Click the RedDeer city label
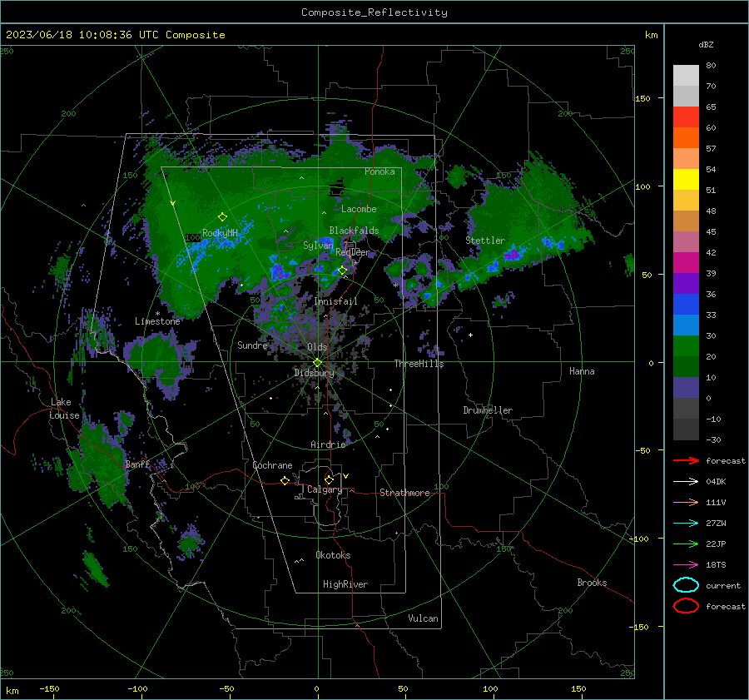Image resolution: width=749 pixels, height=700 pixels. tap(353, 252)
